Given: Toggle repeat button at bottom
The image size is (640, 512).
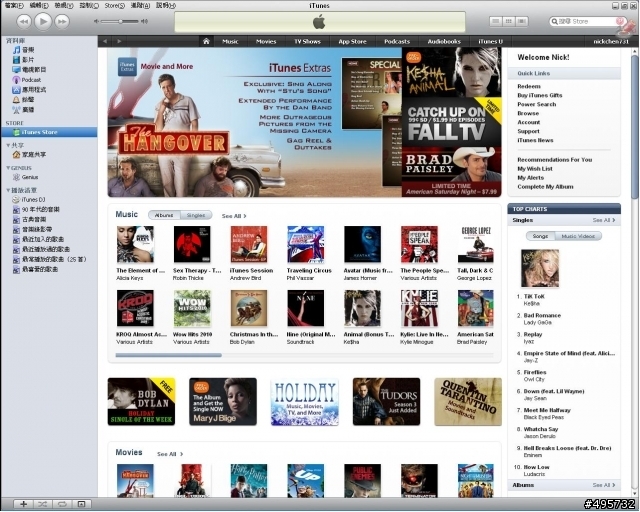Looking at the screenshot, I should 62,504.
